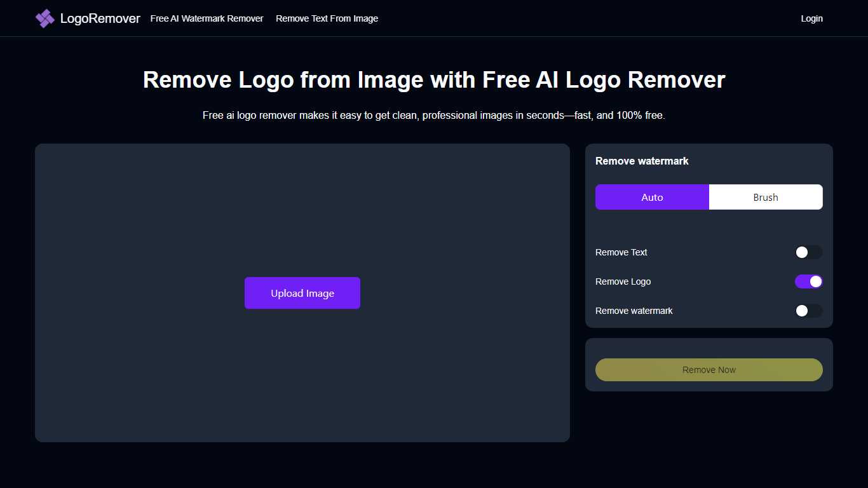Enable the Remove Text switch
This screenshot has width=868, height=488.
click(808, 252)
